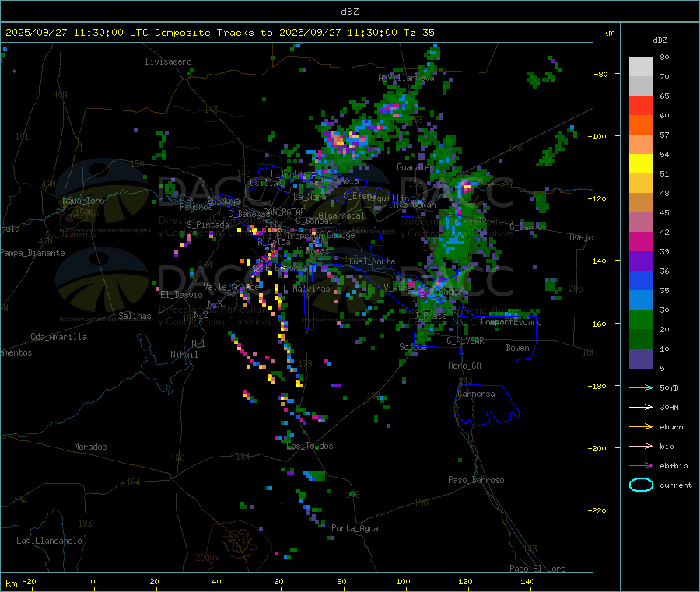Click the magenta eb+bip arrow legend icon
700x592 pixels.
pyautogui.click(x=641, y=465)
